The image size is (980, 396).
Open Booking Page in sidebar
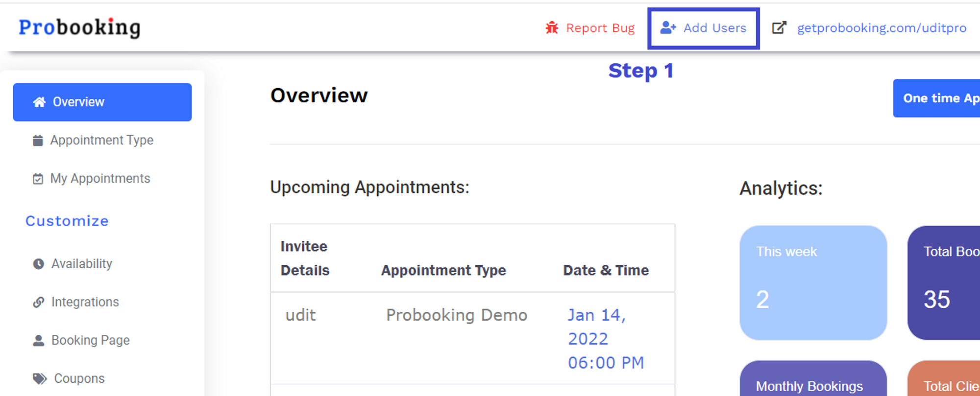click(x=91, y=340)
